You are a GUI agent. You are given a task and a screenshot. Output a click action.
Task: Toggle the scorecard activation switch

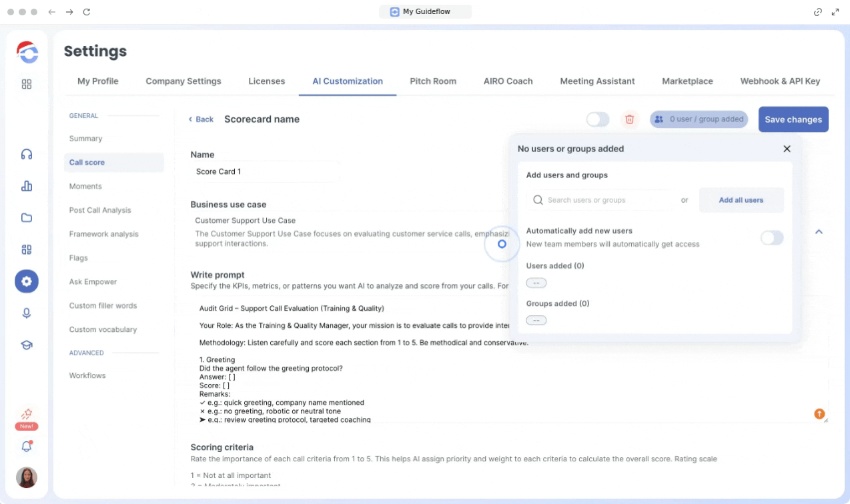pos(597,119)
